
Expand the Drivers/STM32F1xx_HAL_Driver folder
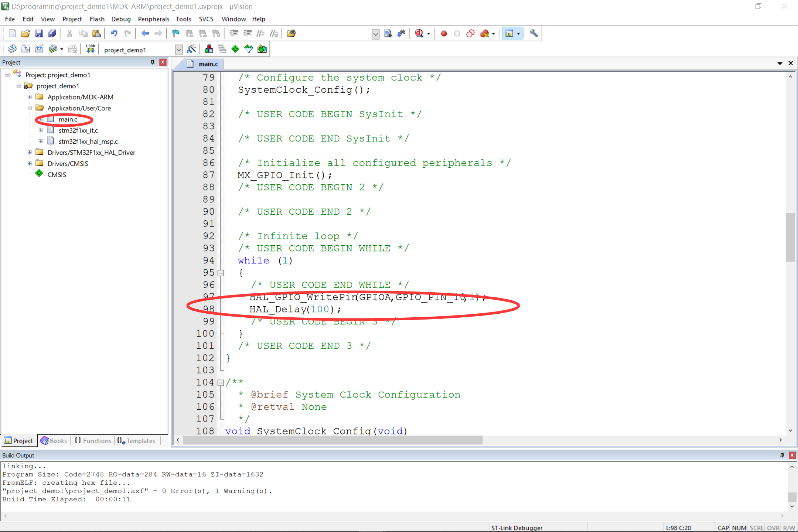[30, 152]
